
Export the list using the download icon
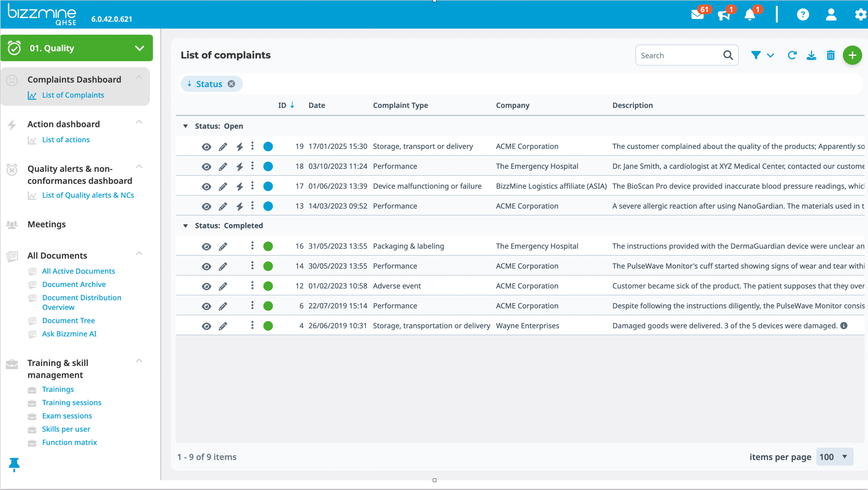812,55
